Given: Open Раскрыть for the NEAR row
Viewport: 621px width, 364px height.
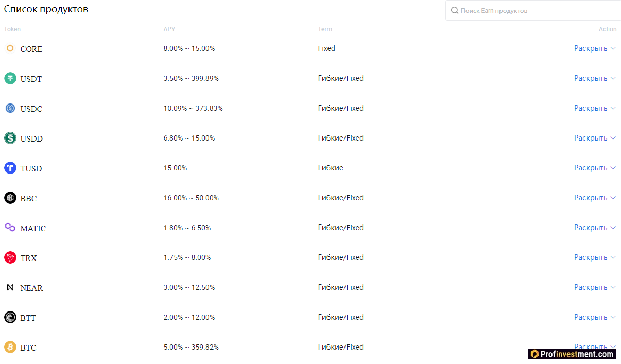Looking at the screenshot, I should tap(595, 287).
